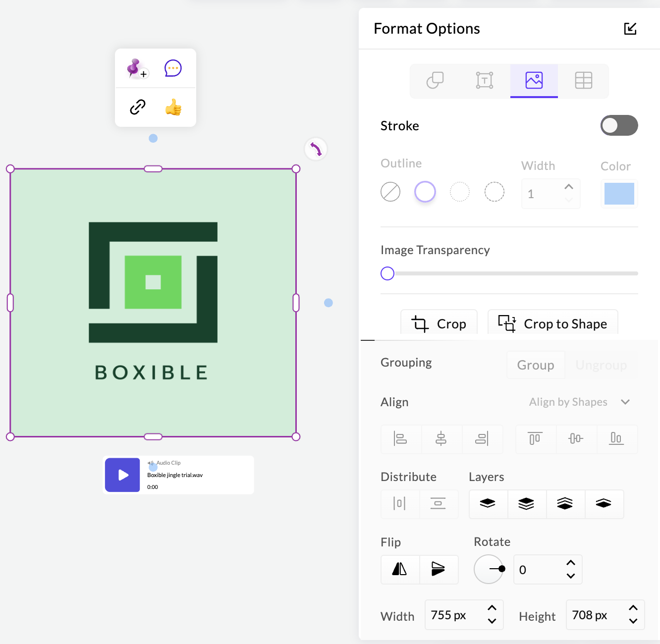
Task: Click the Boxible jingle trial.wav filename
Action: pyautogui.click(x=175, y=475)
